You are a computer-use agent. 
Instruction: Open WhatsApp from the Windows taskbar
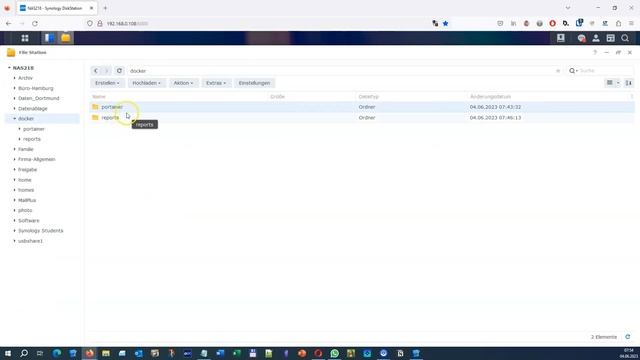334,353
